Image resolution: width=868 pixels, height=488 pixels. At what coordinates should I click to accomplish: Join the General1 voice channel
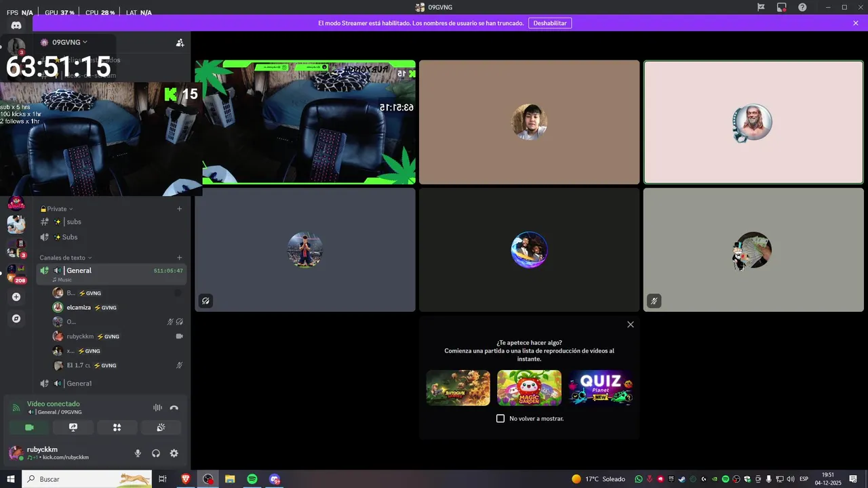point(112,384)
